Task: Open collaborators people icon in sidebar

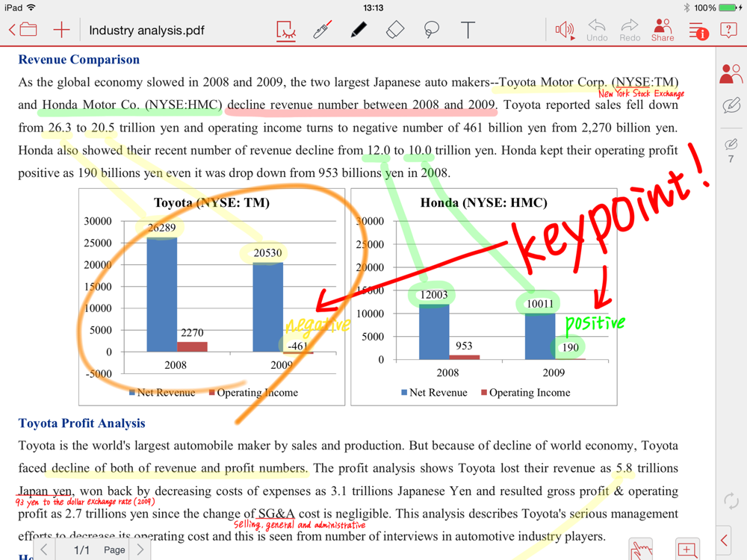Action: click(731, 74)
